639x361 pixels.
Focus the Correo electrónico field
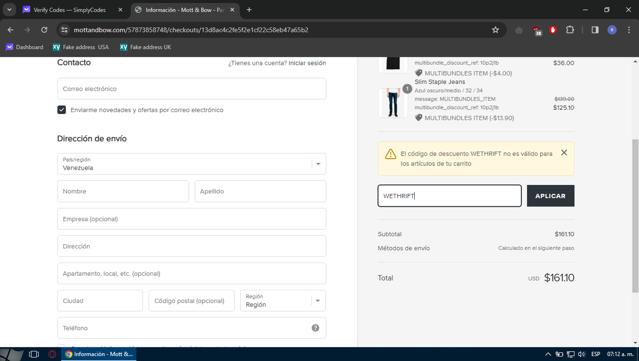click(192, 88)
